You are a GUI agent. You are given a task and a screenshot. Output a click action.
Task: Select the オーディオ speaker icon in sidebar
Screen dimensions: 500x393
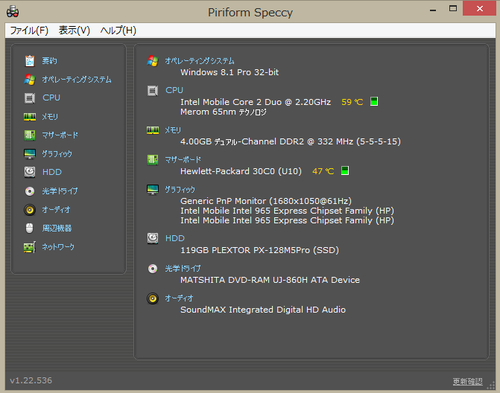[x=30, y=210]
